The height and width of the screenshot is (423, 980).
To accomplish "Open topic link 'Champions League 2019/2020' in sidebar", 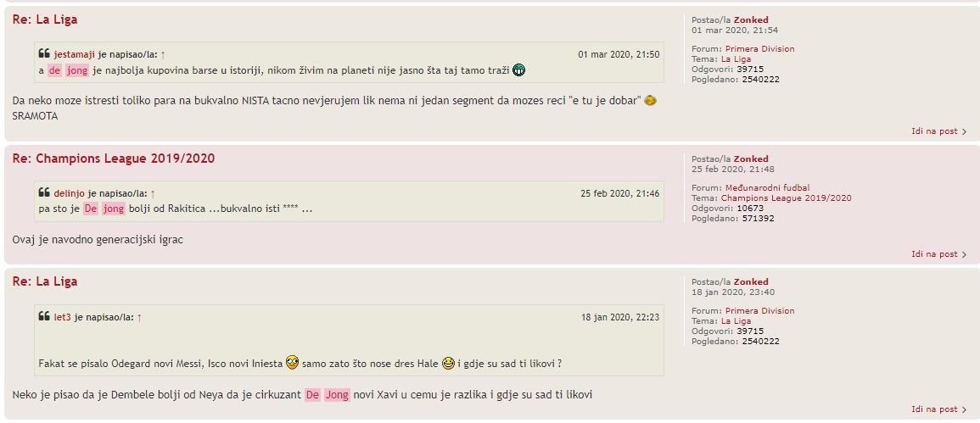I will click(x=787, y=198).
